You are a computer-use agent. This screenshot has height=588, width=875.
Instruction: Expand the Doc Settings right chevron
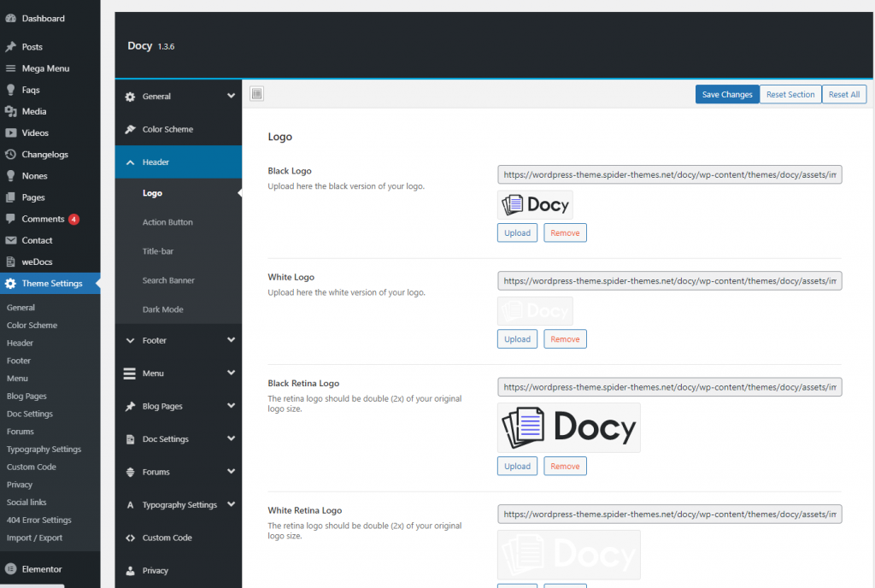pyautogui.click(x=231, y=438)
